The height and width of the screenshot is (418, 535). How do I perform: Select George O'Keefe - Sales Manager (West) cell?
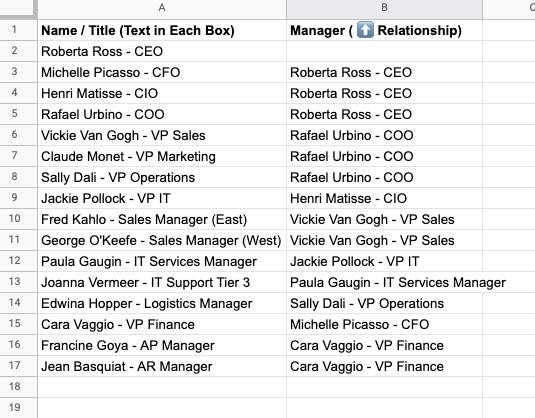click(162, 240)
